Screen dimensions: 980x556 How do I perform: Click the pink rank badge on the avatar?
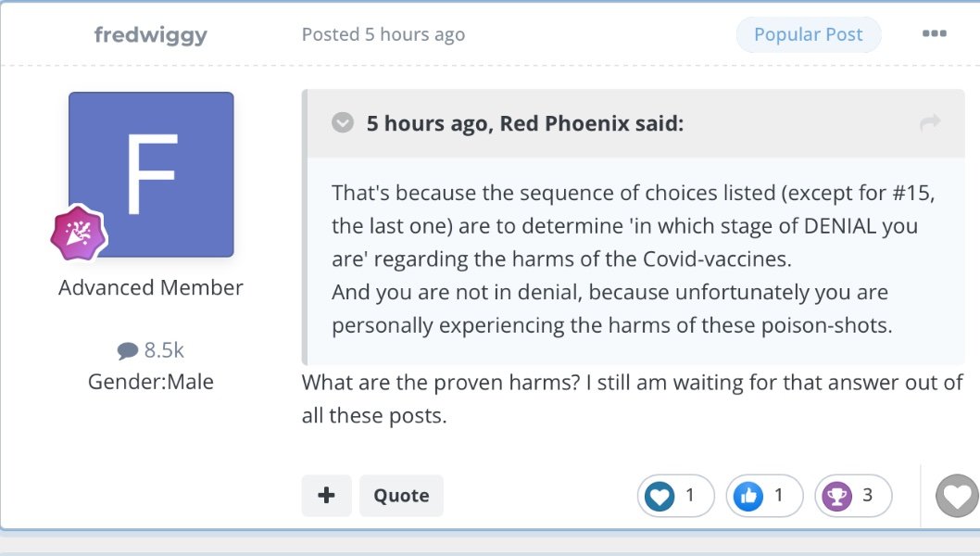[x=79, y=233]
